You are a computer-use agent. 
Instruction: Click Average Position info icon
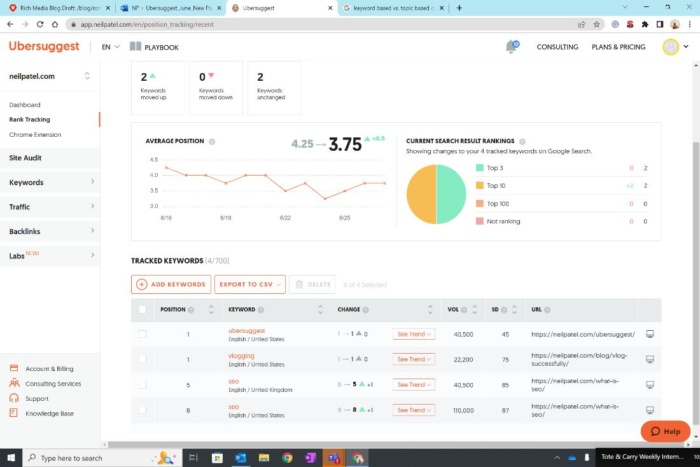[x=212, y=142]
